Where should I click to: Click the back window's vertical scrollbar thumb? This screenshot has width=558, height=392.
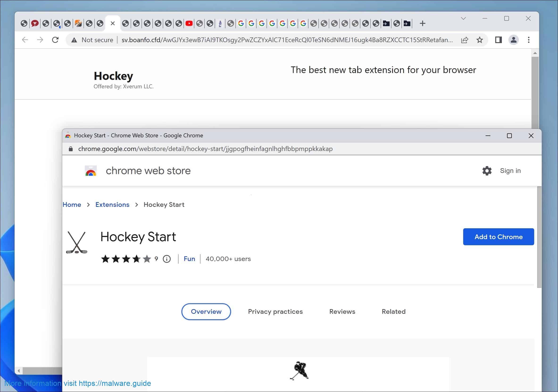(x=535, y=93)
